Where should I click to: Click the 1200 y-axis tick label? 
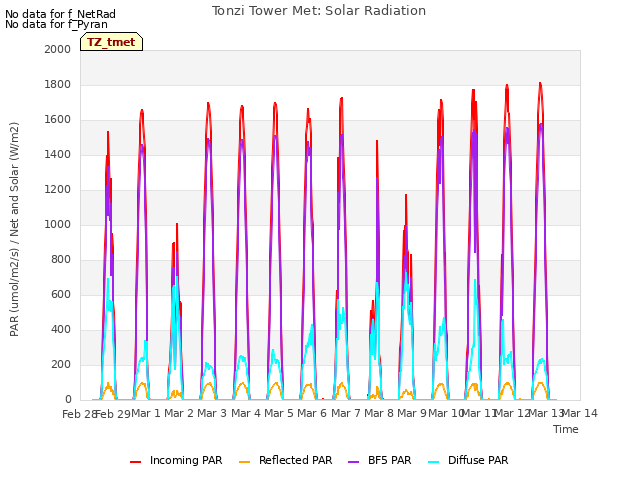58,189
